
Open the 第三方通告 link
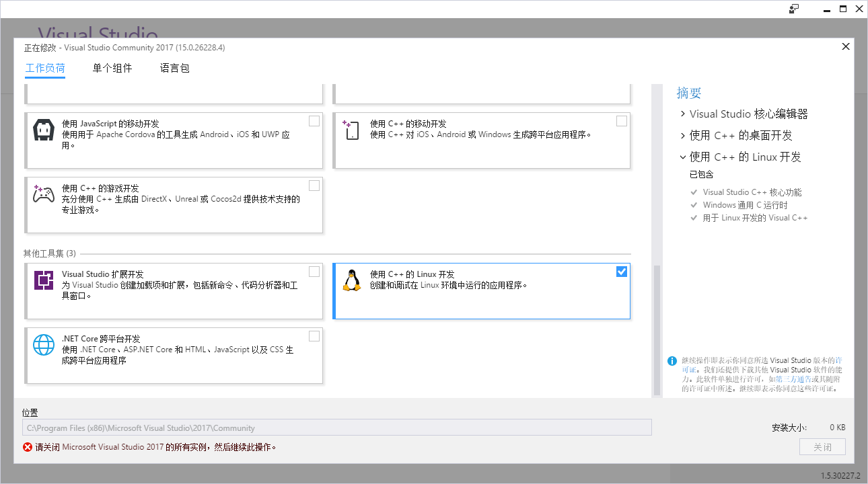[x=793, y=379]
